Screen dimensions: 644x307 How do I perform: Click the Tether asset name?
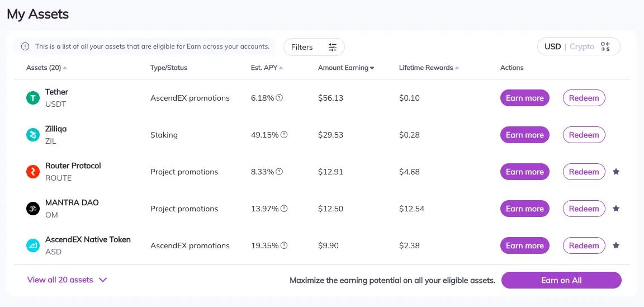pos(56,92)
